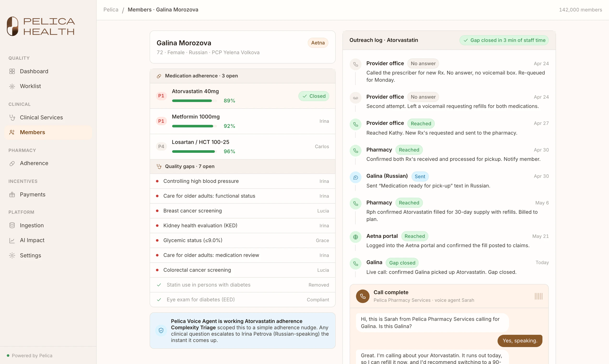This screenshot has width=609, height=364.
Task: Select the Losartan / HCT 100-25 row
Action: coord(242,147)
